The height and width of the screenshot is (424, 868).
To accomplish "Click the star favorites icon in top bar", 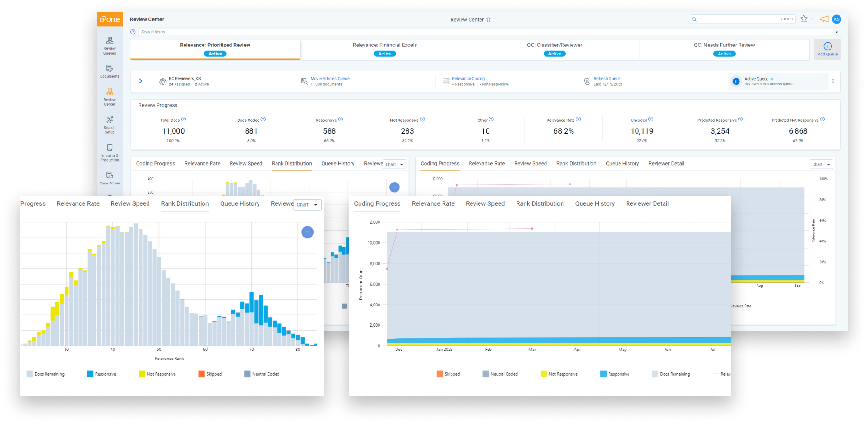I will tap(804, 19).
